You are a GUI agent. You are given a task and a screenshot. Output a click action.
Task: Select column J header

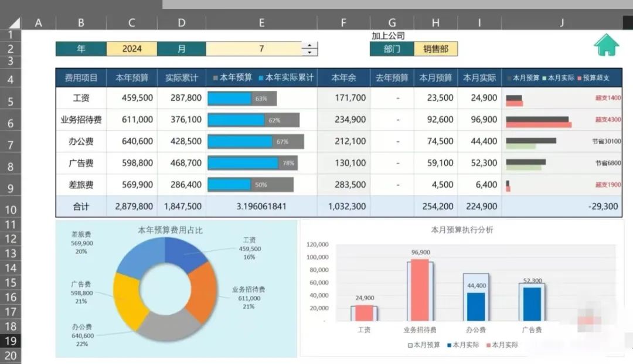[561, 23]
